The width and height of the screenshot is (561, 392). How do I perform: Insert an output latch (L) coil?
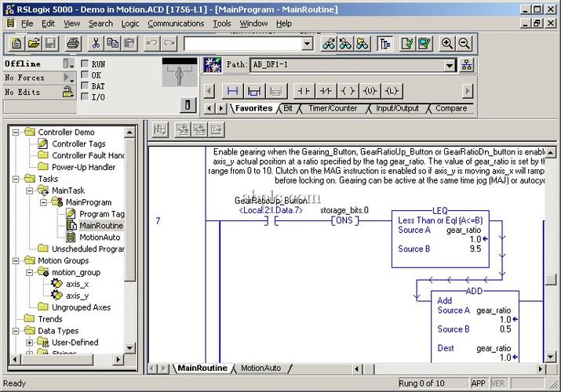tap(392, 91)
